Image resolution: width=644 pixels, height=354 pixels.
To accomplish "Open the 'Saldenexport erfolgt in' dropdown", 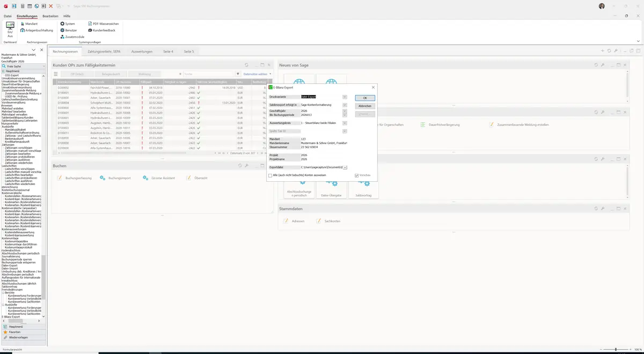I will tap(345, 105).
